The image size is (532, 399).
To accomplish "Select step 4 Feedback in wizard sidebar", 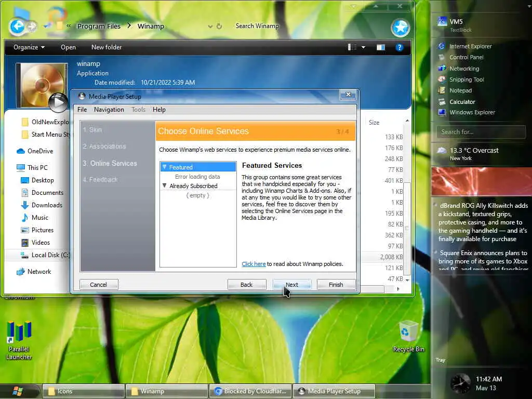I will (x=100, y=179).
